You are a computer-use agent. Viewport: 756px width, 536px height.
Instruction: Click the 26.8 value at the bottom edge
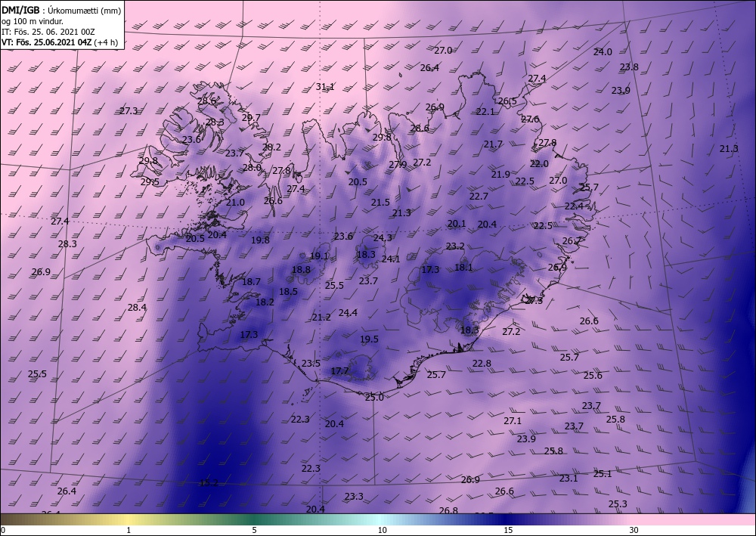448,510
